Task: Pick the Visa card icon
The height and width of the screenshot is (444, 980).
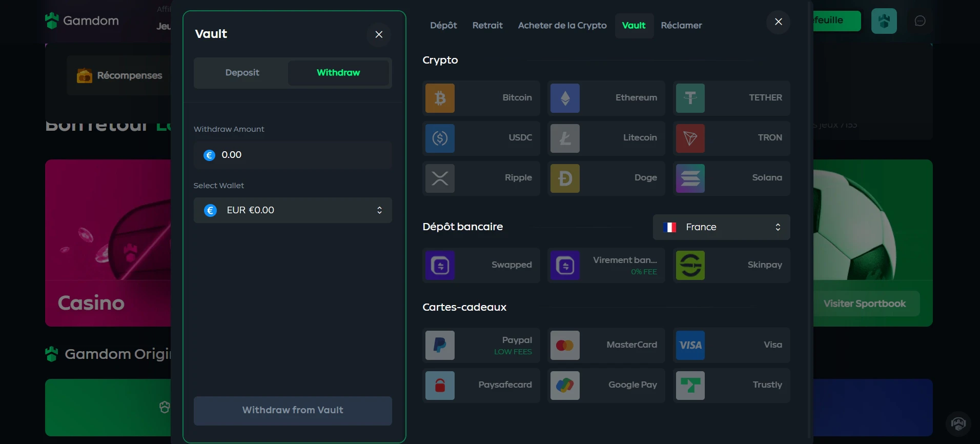Action: coord(690,345)
